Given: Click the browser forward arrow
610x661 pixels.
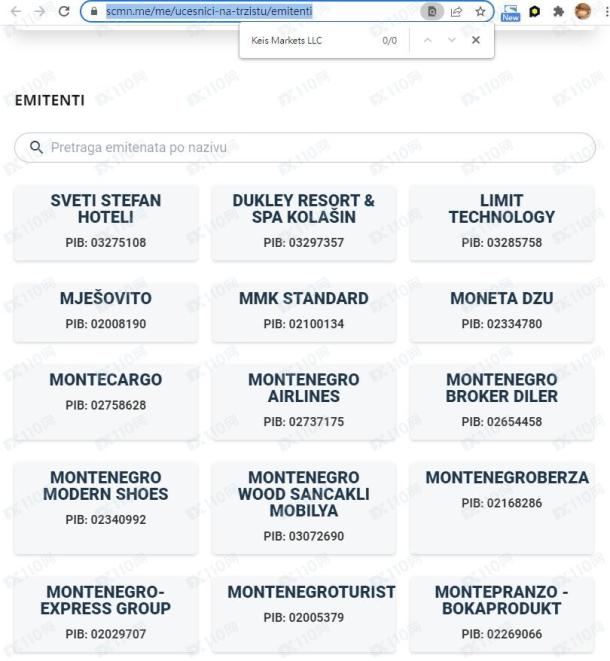Looking at the screenshot, I should click(40, 11).
